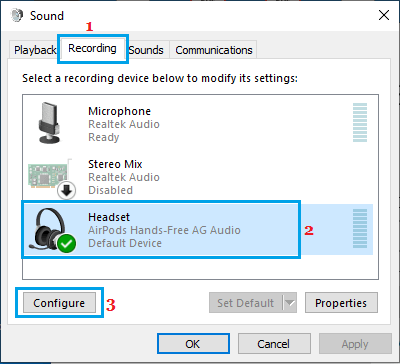Switch to the Playback tab
Viewport: 400px width, 364px height.
coord(35,50)
